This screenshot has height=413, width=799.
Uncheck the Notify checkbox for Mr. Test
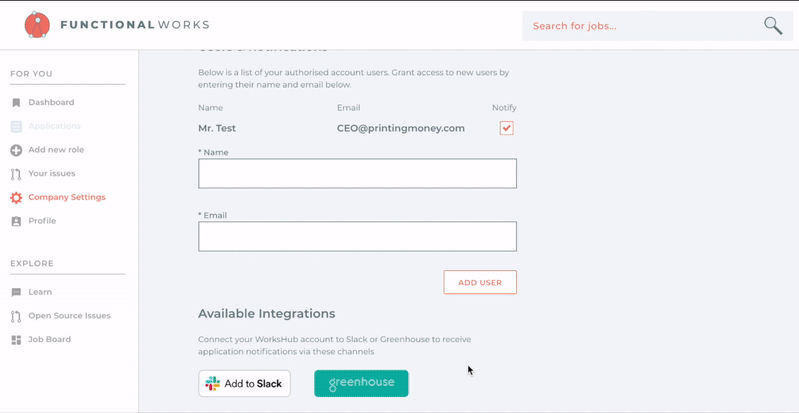pyautogui.click(x=506, y=128)
